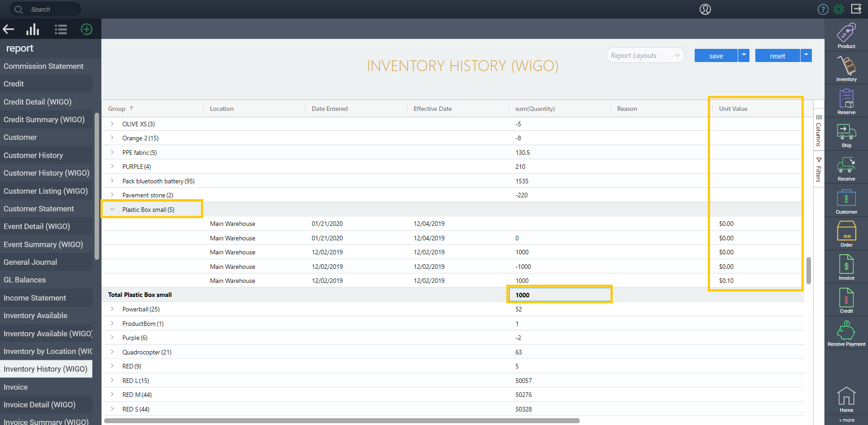
Task: Select the Total Plastic Box small row
Action: (453, 295)
